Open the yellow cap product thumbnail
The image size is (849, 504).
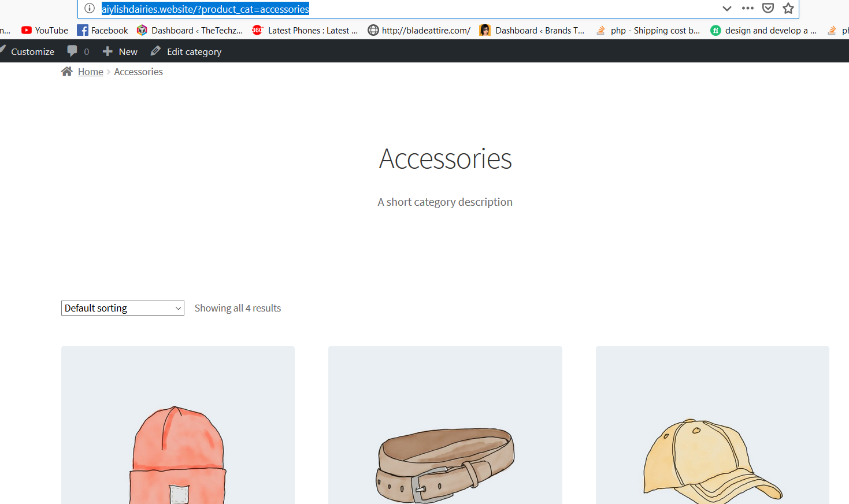[x=713, y=425]
